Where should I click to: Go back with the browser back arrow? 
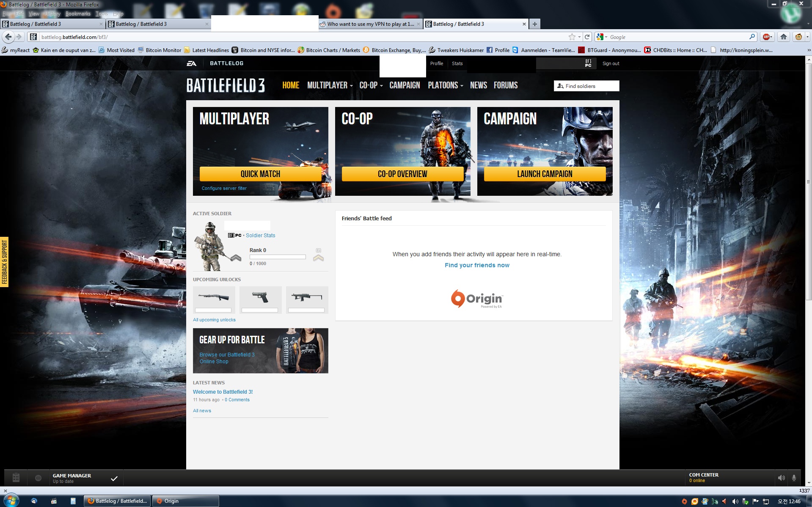point(8,37)
